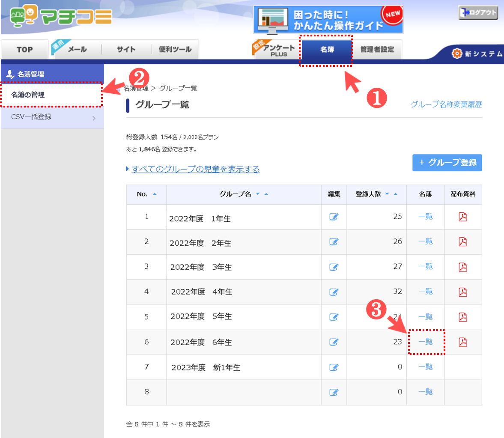The width and height of the screenshot is (504, 438).
Task: Switch to the 名簿 tab
Action: [327, 50]
